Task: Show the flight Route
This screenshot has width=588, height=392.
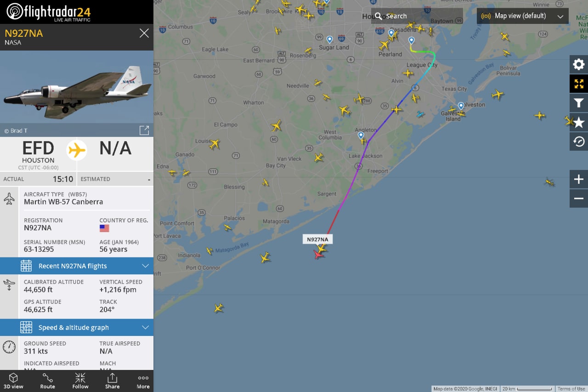Action: point(48,381)
